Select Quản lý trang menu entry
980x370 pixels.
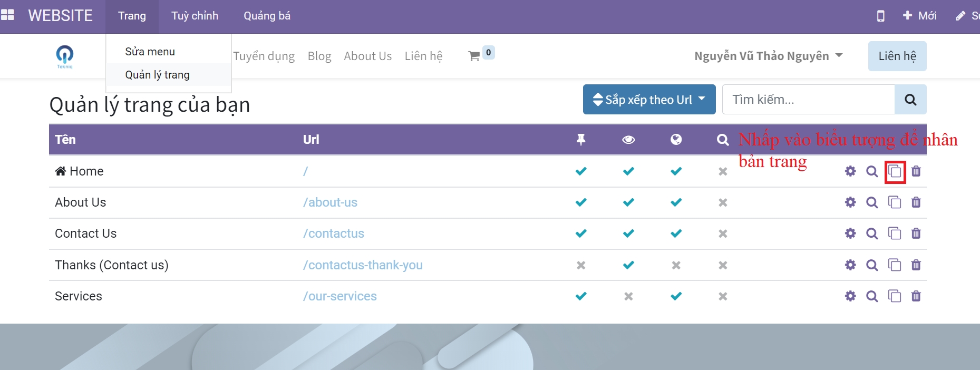pos(157,75)
